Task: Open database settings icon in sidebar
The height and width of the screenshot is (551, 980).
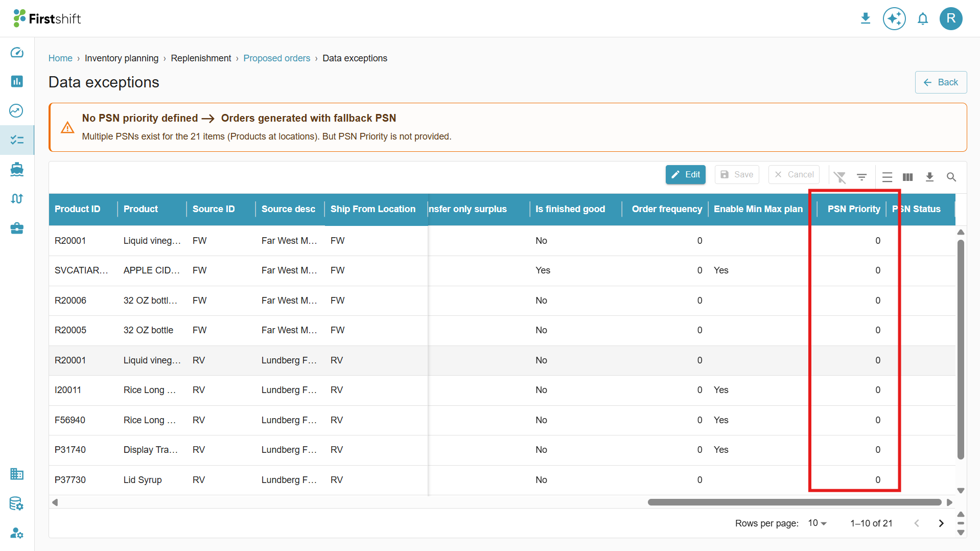Action: tap(17, 503)
